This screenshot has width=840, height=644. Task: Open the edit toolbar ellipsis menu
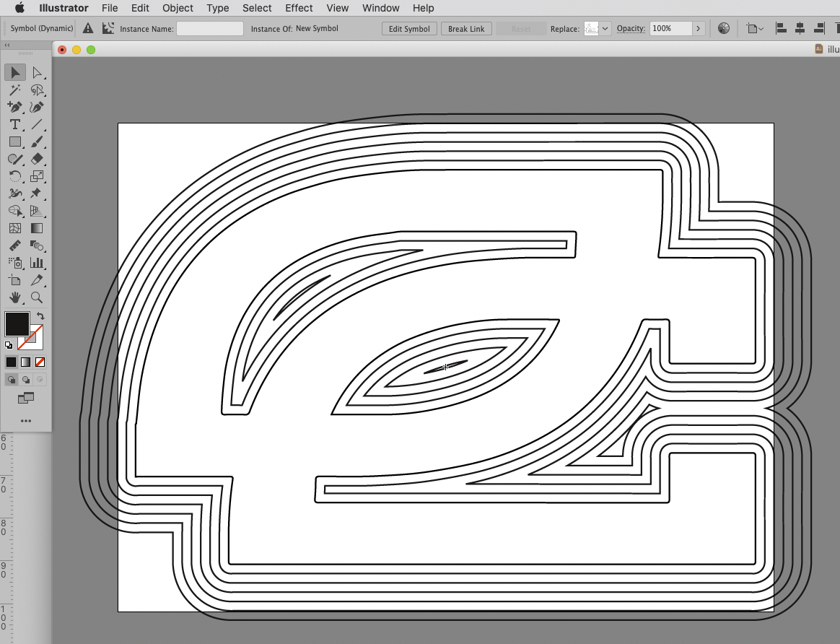coord(26,421)
